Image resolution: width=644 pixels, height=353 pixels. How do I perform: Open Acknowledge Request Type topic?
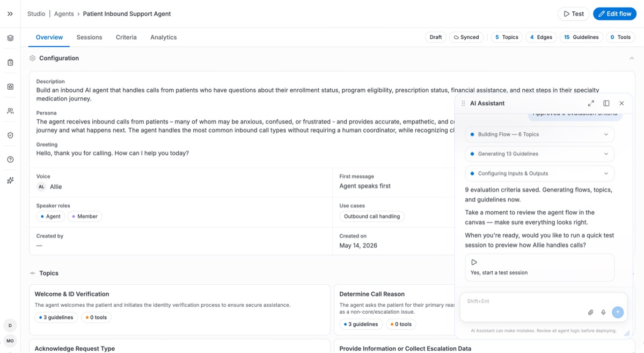pos(180,346)
